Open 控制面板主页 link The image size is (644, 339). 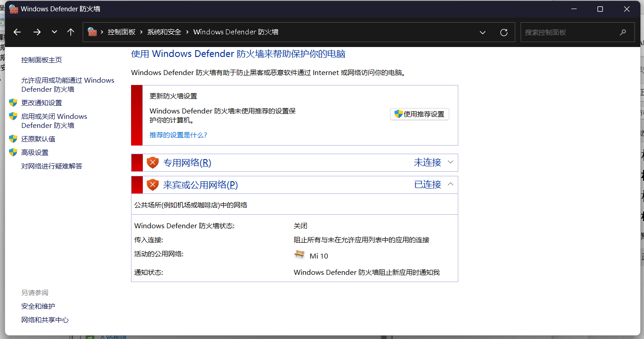pos(42,60)
